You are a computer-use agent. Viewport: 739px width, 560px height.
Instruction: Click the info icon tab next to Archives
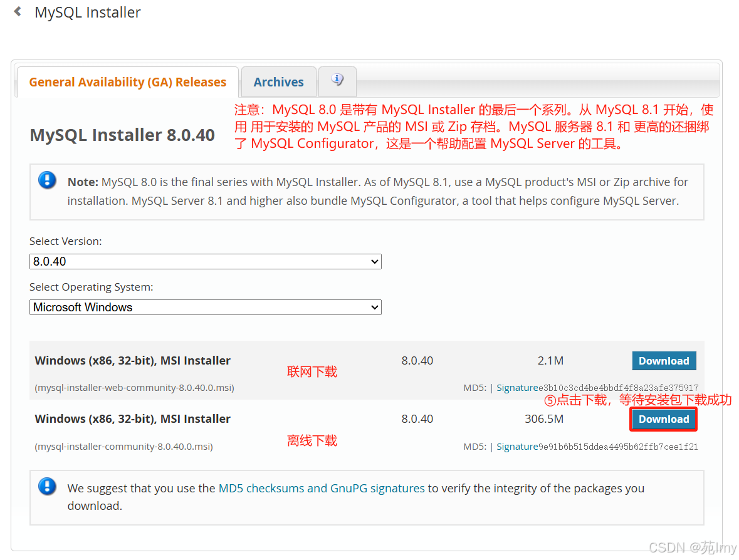(337, 80)
